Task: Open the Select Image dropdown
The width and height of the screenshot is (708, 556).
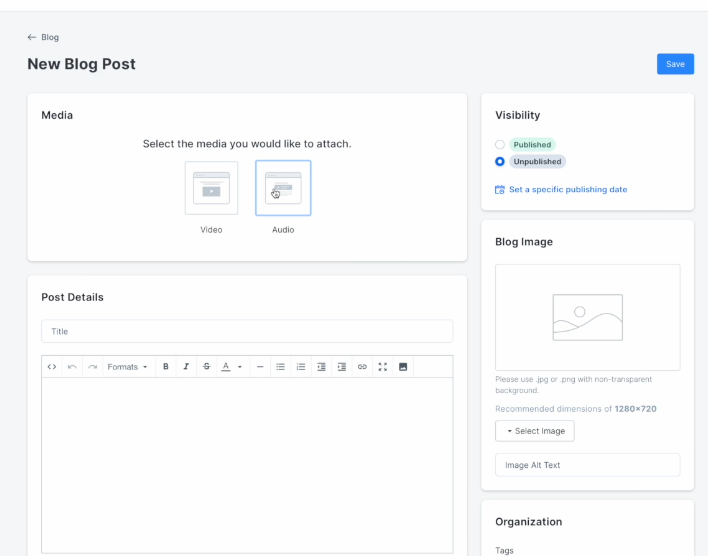Action: [x=535, y=431]
